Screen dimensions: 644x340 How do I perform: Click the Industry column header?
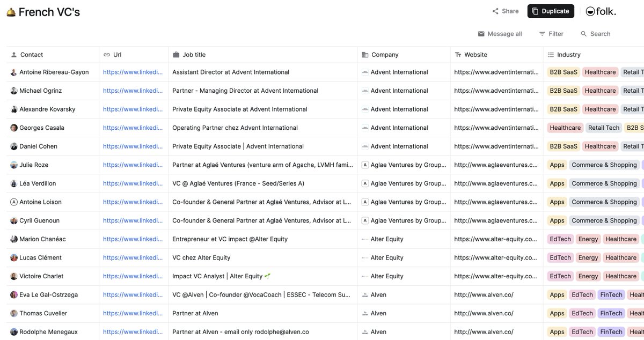pos(594,55)
